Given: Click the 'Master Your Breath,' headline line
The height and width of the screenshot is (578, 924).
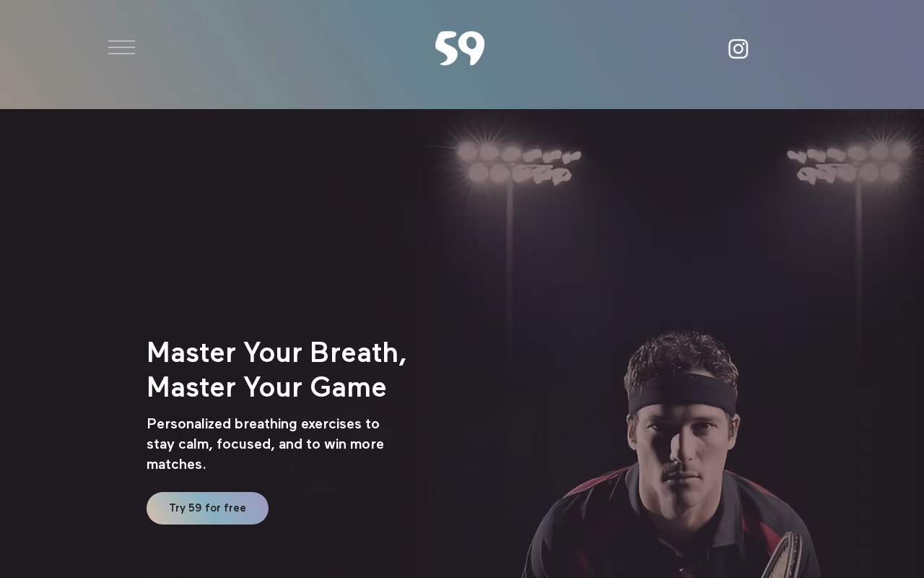Looking at the screenshot, I should tap(276, 353).
